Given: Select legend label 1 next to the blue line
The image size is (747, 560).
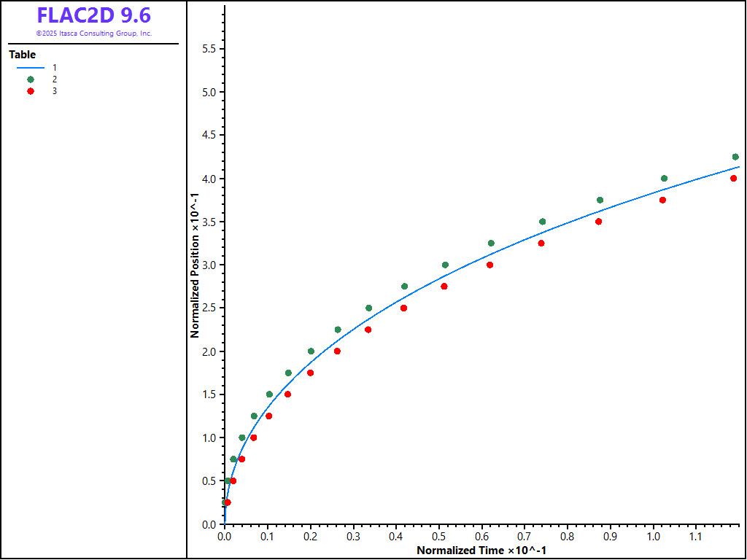Looking at the screenshot, I should (x=55, y=67).
